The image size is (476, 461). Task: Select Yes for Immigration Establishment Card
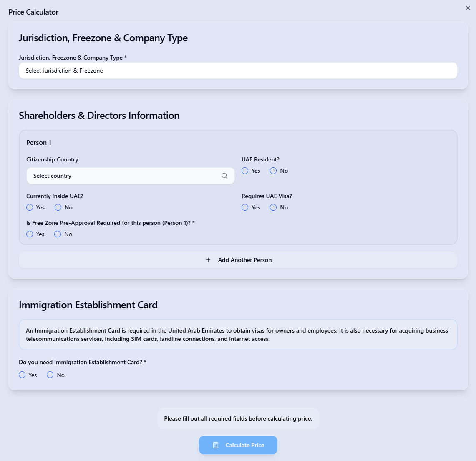point(22,375)
